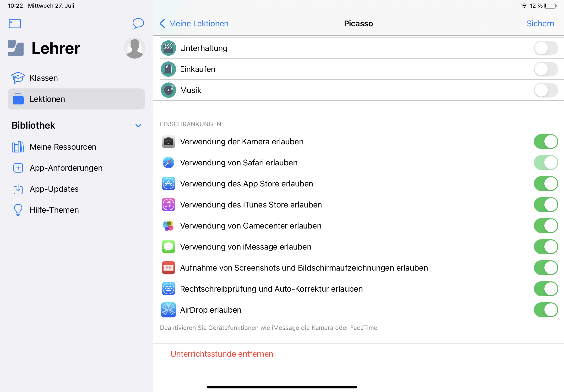Check the Wi-Fi status icon
Screen dimensions: 564x392
tap(524, 6)
